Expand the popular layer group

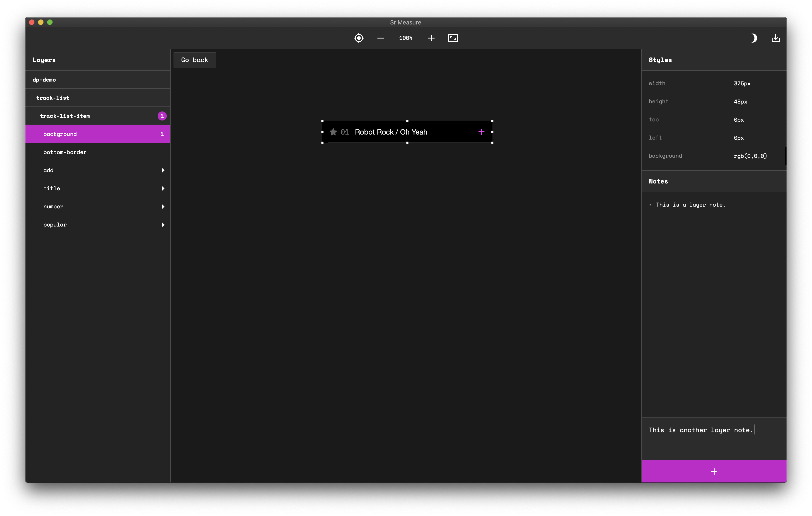pos(163,225)
